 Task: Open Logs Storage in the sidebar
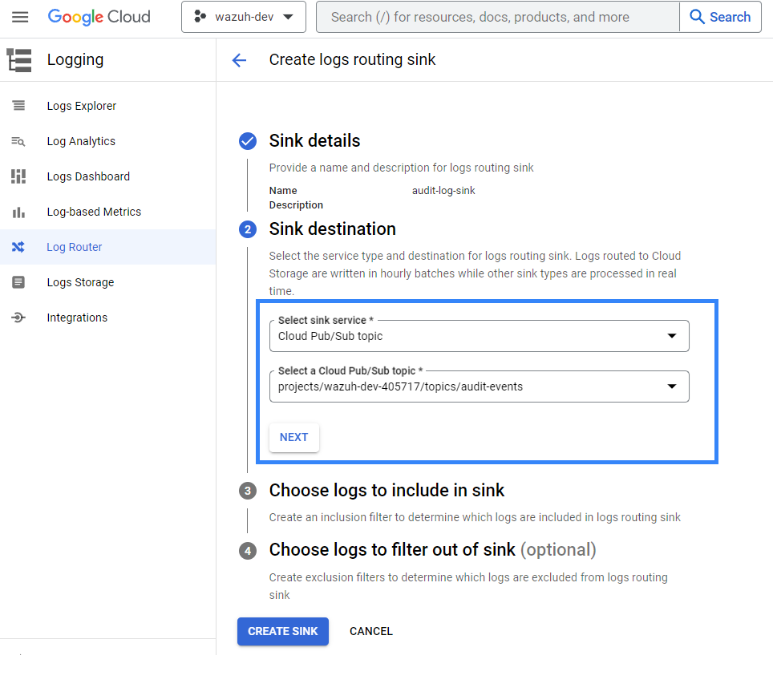tap(80, 282)
